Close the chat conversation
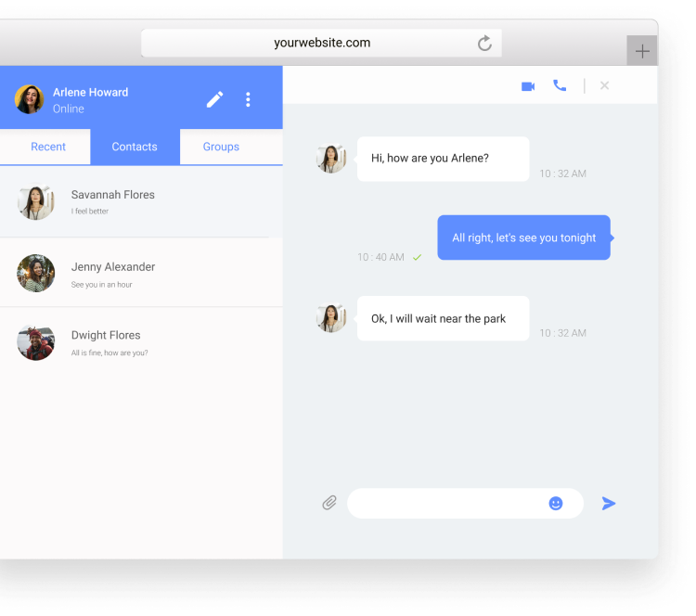 (604, 86)
